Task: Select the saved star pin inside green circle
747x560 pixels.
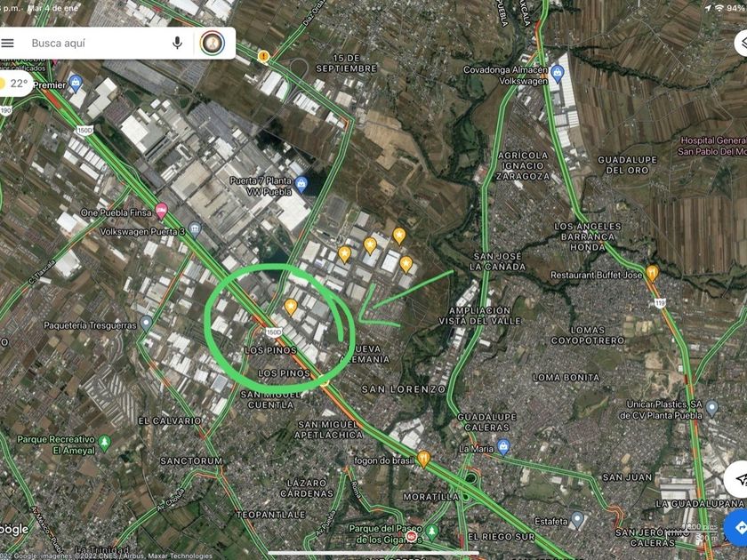Action: tap(291, 308)
